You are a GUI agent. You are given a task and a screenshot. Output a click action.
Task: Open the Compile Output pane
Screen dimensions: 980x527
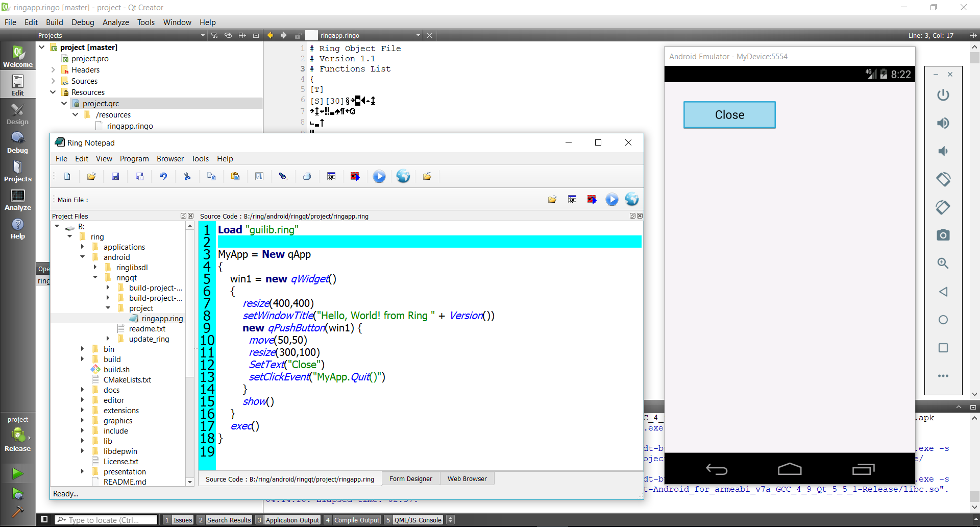(x=352, y=520)
